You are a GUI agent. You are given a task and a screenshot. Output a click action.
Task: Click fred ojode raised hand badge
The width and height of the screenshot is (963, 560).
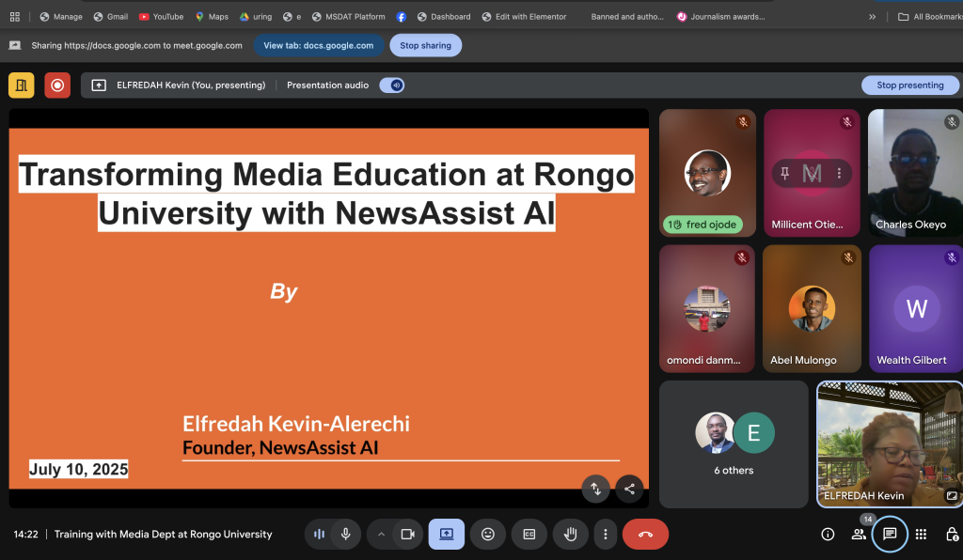(703, 225)
